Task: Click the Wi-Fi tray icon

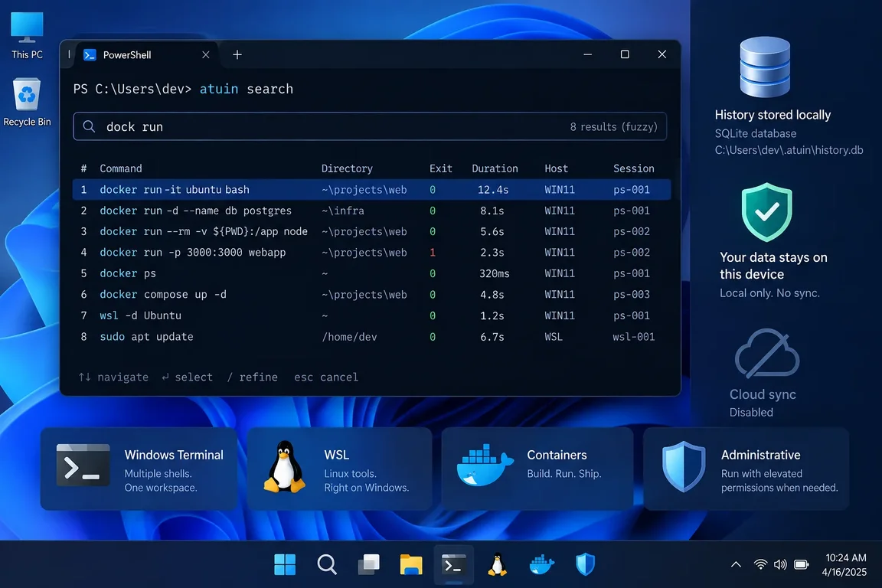Action: 760,564
